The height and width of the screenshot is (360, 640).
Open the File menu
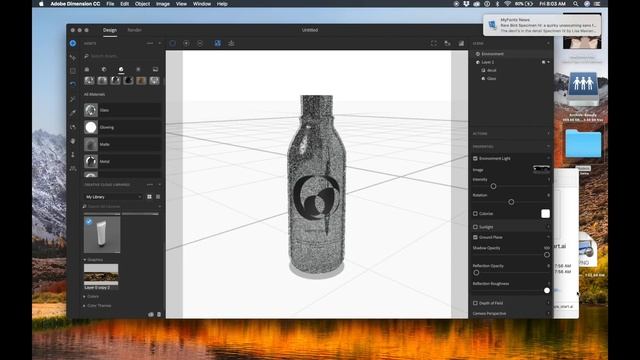tap(110, 4)
